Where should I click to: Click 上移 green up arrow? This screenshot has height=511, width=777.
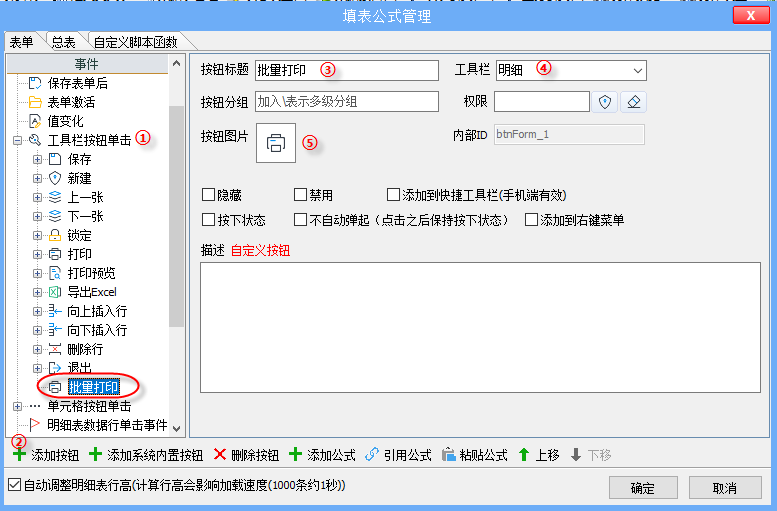click(x=539, y=454)
